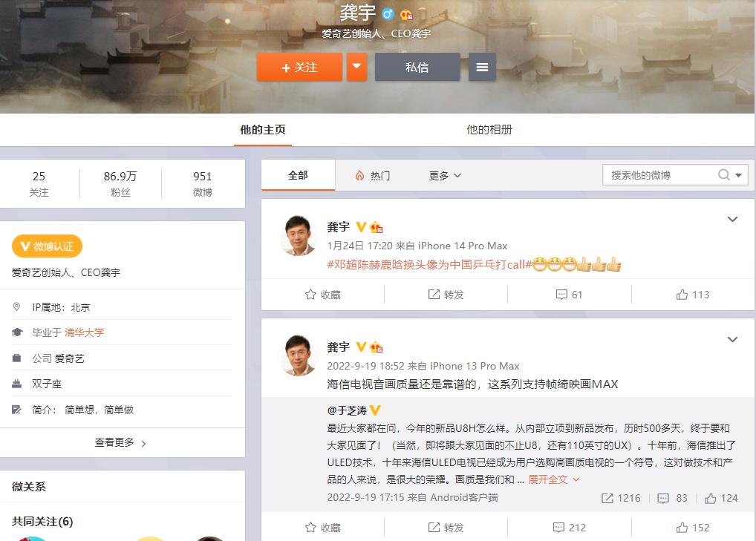
Task: Repost the first post via 转发 icon
Action: [446, 295]
